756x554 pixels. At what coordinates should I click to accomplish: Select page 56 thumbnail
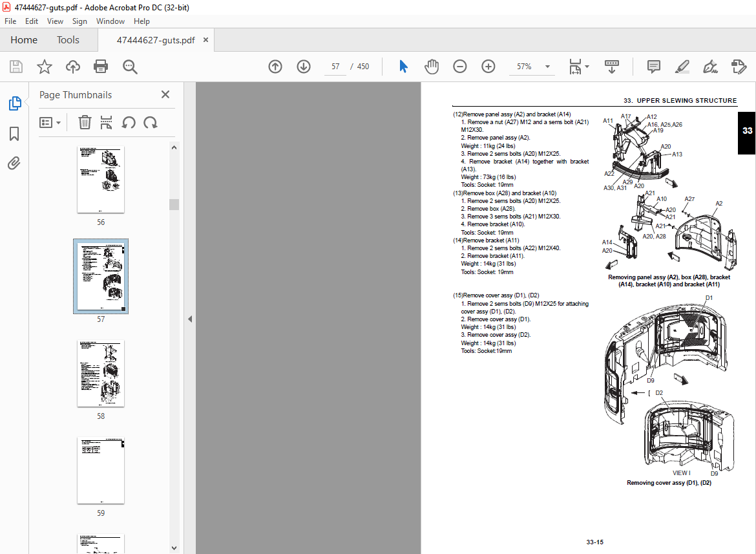coord(101,179)
